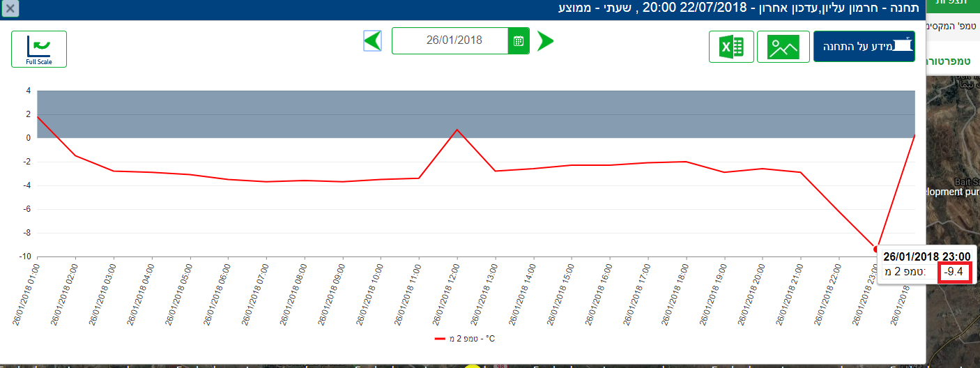This screenshot has width=980, height=368.
Task: Click the Full Scale chart icon
Action: coord(39,49)
